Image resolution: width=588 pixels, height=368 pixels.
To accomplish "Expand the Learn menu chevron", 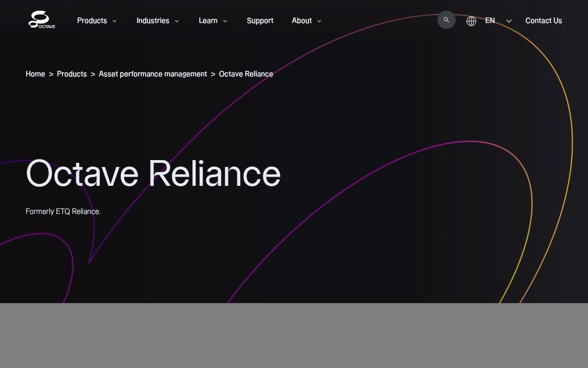I will 225,21.
